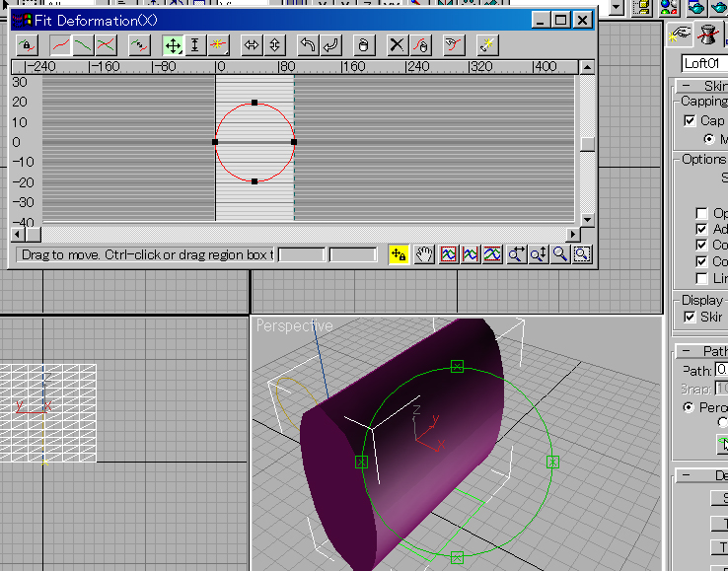
Task: Rotate curve 90 degrees clockwise
Action: [x=330, y=45]
